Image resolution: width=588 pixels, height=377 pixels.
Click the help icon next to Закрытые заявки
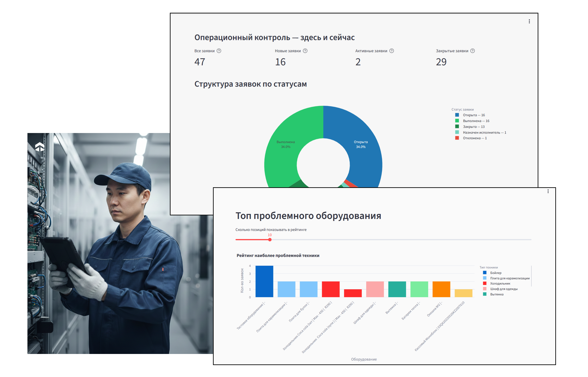pyautogui.click(x=473, y=51)
